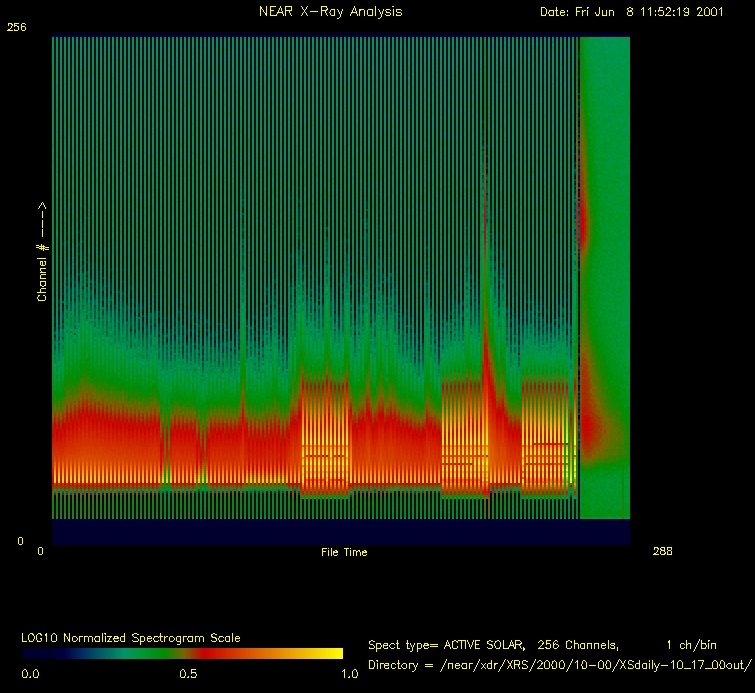Click the LOG10 Normalized Spectrogram Scale heading
This screenshot has height=693, width=755.
pos(131,637)
